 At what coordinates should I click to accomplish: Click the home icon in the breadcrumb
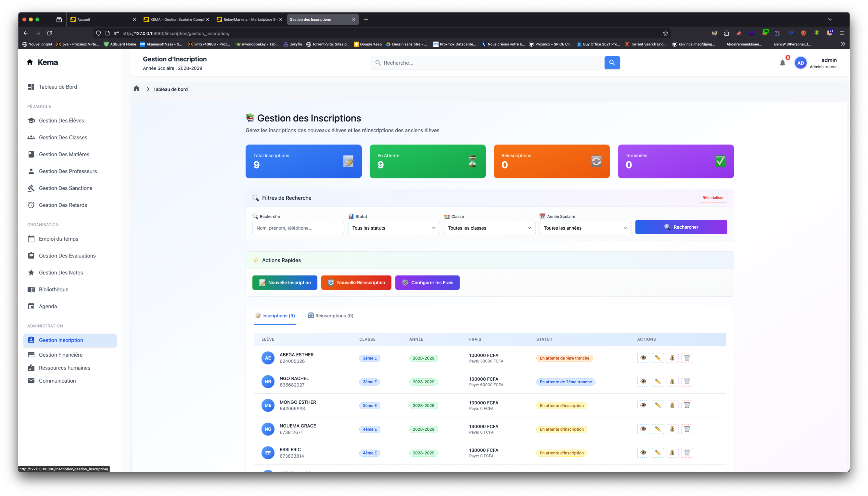point(137,89)
